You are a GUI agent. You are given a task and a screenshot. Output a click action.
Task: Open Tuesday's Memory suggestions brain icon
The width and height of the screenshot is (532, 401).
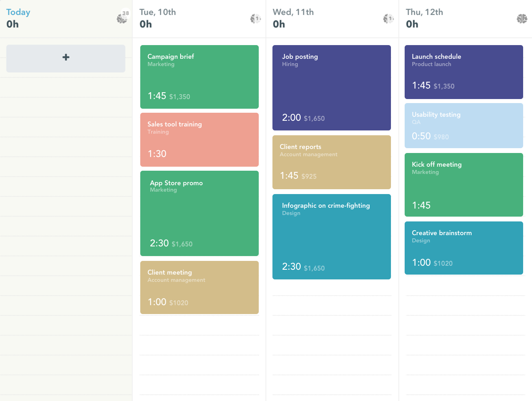[x=256, y=18]
